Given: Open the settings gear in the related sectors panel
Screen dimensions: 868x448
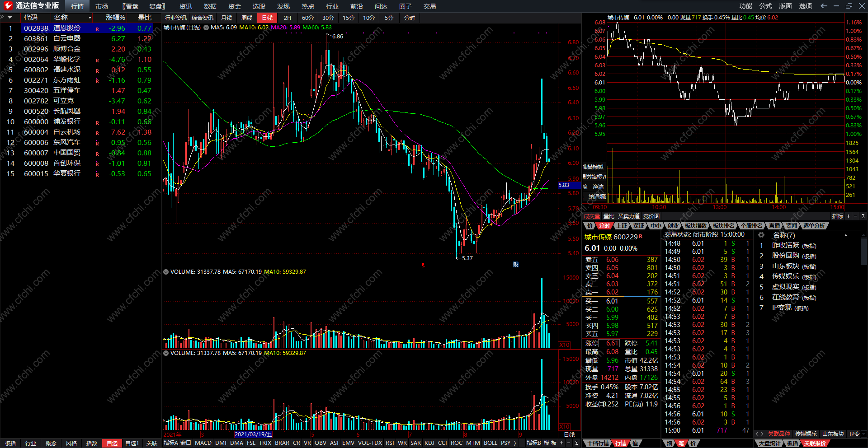Looking at the screenshot, I should click(761, 235).
